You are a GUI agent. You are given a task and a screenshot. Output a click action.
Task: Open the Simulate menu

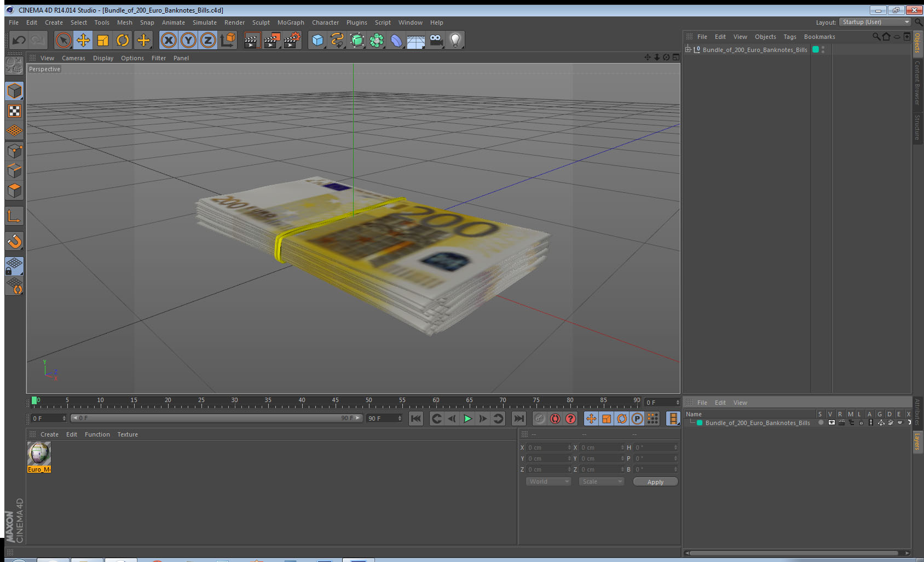tap(204, 22)
